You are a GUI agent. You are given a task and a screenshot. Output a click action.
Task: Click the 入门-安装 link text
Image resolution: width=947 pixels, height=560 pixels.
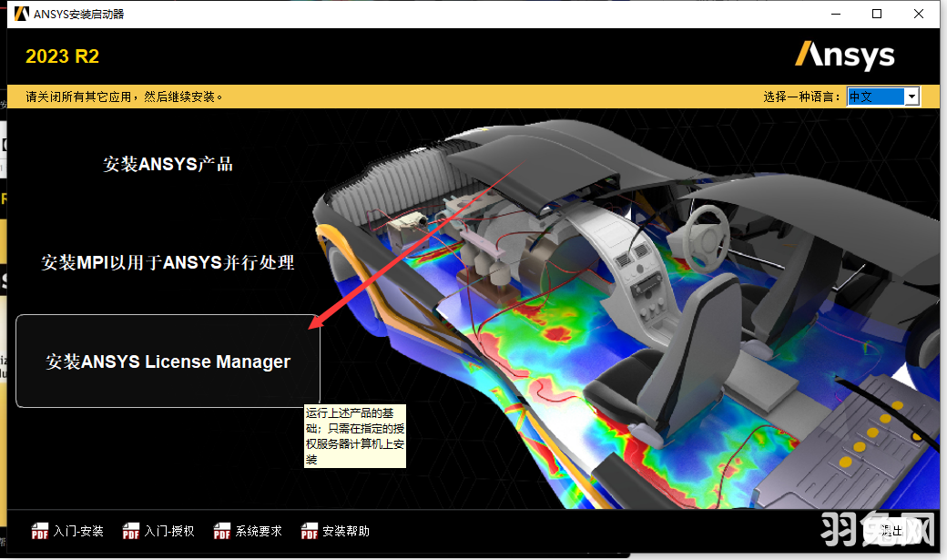[77, 531]
